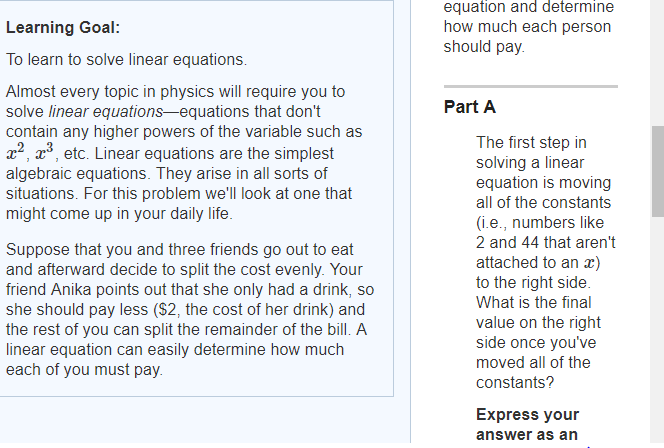Image resolution: width=664 pixels, height=448 pixels.
Task: Click the '$2' amount in the paragraph
Action: pos(166,310)
